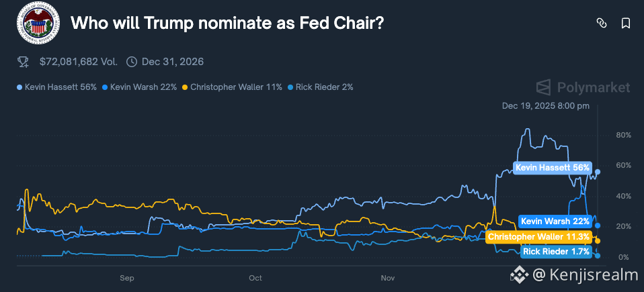Viewport: 644px width, 292px height.
Task: Click the Dec 31, 2026 end date
Action: point(173,62)
